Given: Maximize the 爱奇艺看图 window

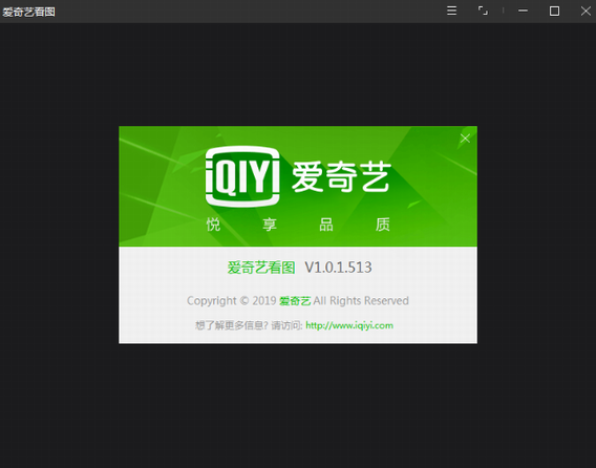Looking at the screenshot, I should pyautogui.click(x=554, y=11).
